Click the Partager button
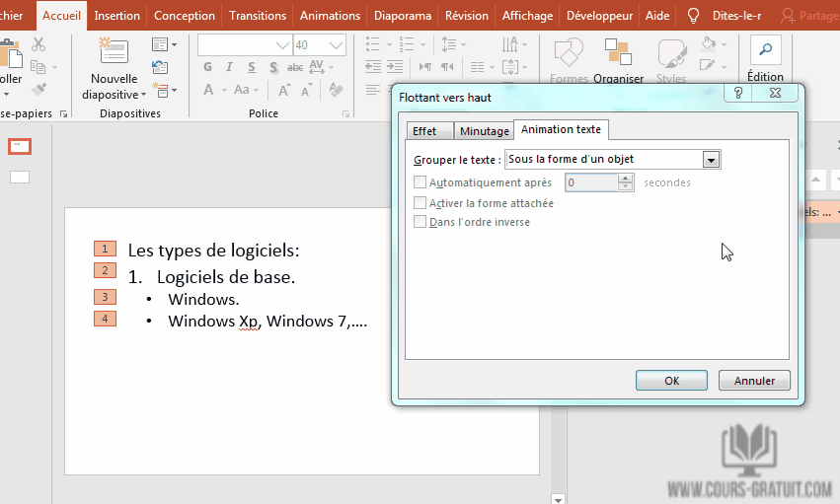Viewport: 840px width, 504px height. coord(809,16)
